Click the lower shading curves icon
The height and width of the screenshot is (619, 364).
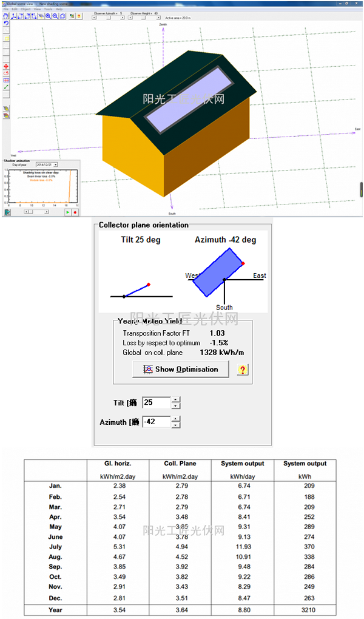(x=6, y=115)
